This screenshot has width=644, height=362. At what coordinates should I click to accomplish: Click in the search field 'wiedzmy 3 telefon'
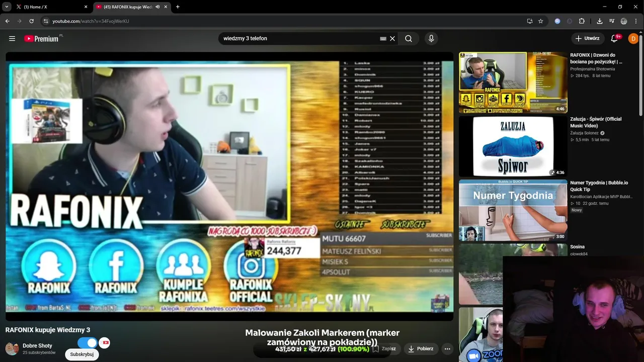click(x=299, y=38)
